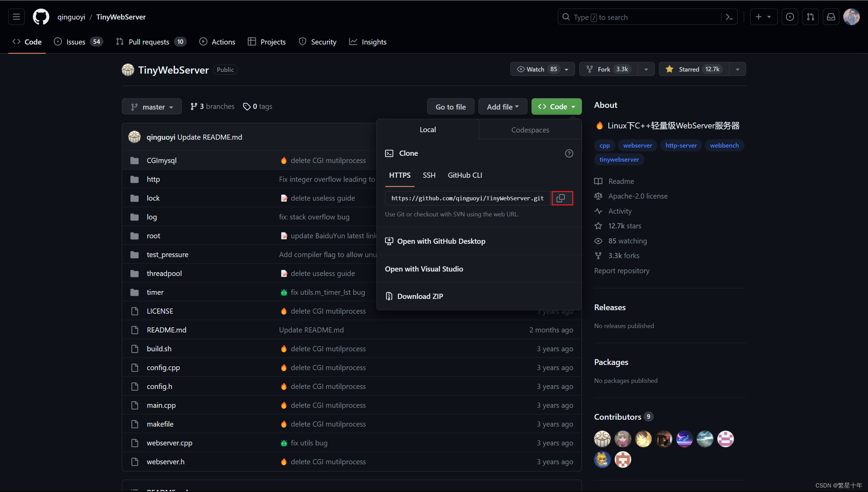Screen dimensions: 868x492
Task: Click the Star icon to star repository
Action: [x=669, y=69]
